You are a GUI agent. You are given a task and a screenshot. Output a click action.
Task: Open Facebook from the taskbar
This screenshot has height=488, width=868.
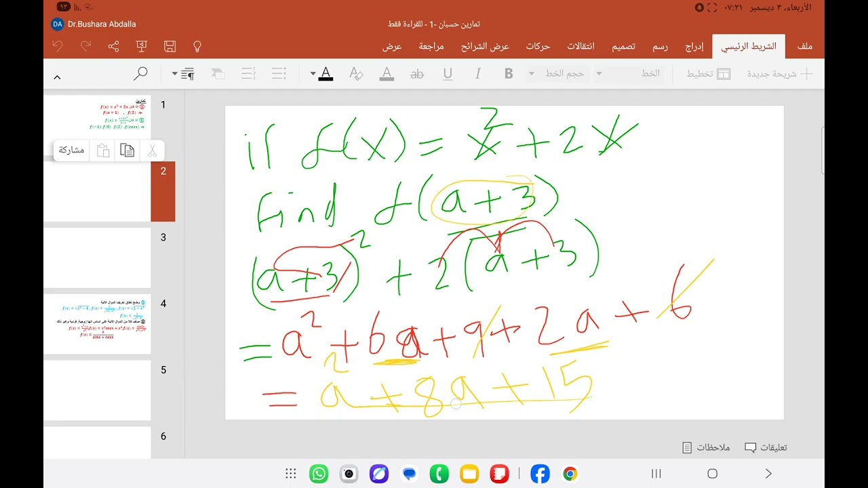click(x=540, y=474)
